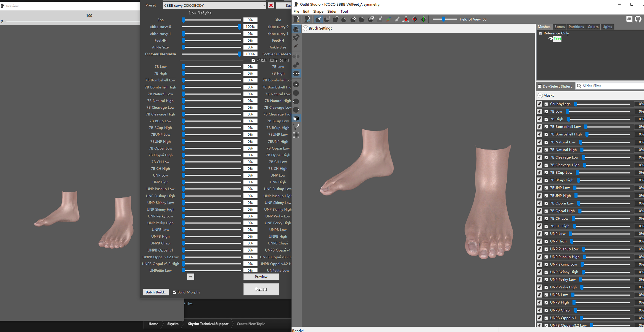Click the small arrow button below sliders
This screenshot has width=644, height=332.
(x=191, y=277)
